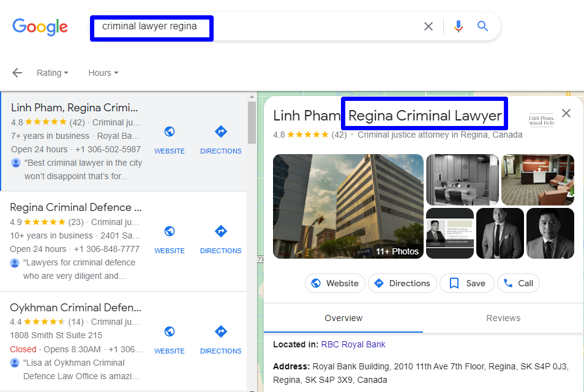Image resolution: width=584 pixels, height=392 pixels.
Task: Click the Call button for Linh Pham
Action: (x=518, y=283)
